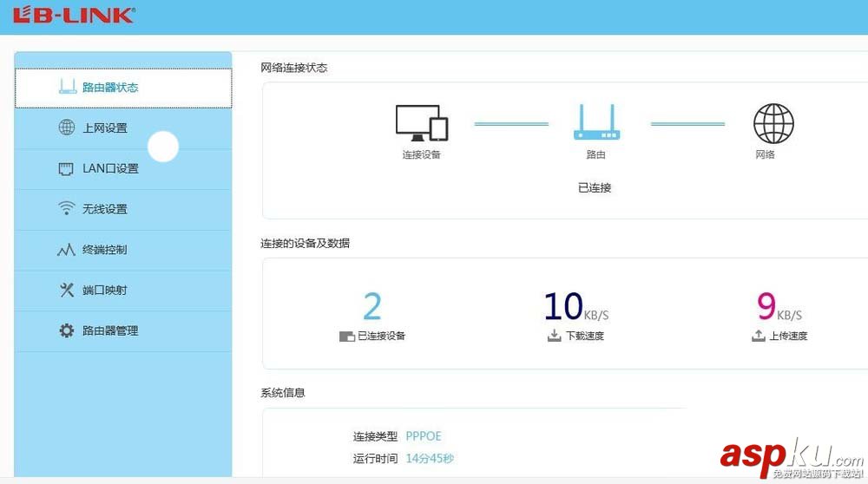Open the 终端控制 menu item
Viewport: 868px width, 484px height.
[x=123, y=250]
